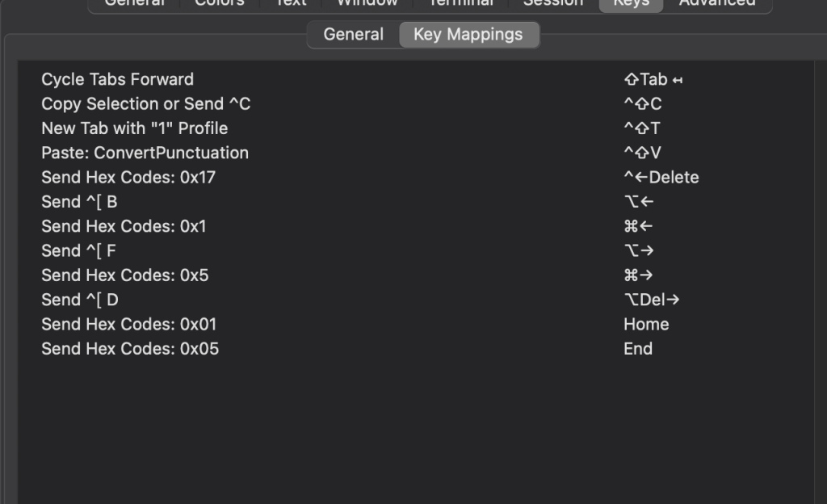This screenshot has width=827, height=504.
Task: Select the Cycle Tabs Forward mapping
Action: [x=416, y=79]
